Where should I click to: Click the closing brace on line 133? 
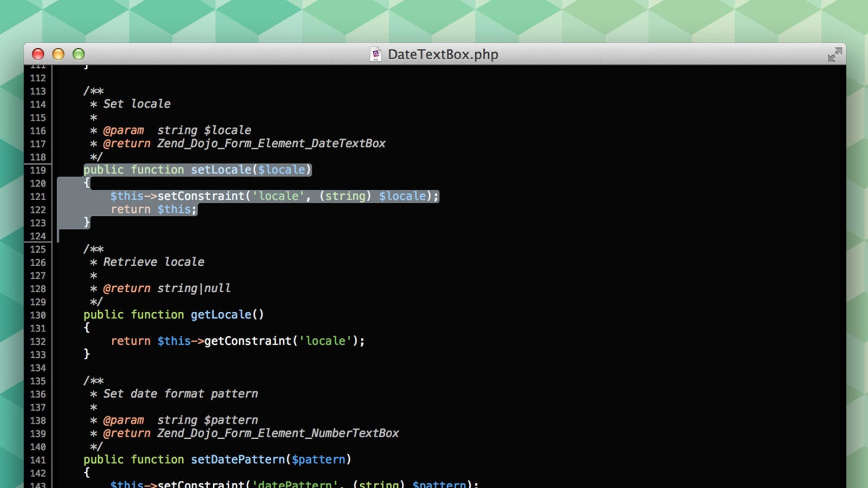tap(87, 354)
